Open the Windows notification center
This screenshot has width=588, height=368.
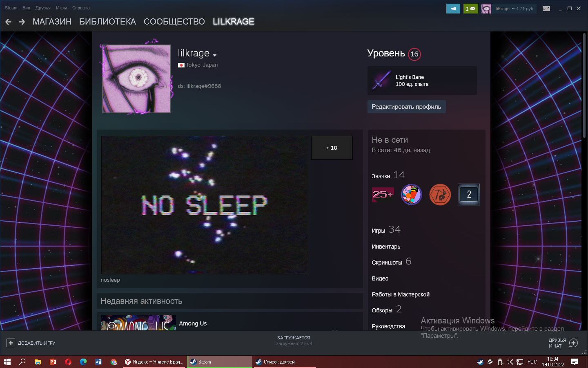pyautogui.click(x=575, y=362)
